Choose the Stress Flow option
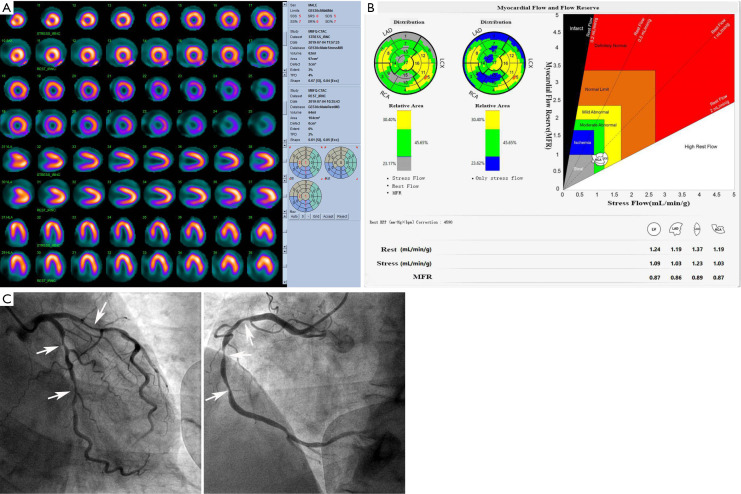This screenshot has height=494, width=741. pos(406,178)
